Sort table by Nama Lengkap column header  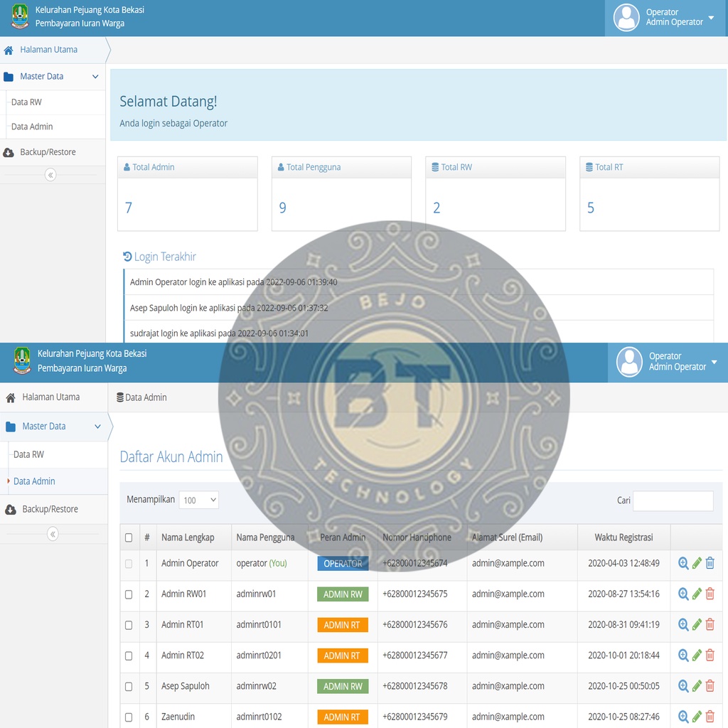tap(188, 537)
